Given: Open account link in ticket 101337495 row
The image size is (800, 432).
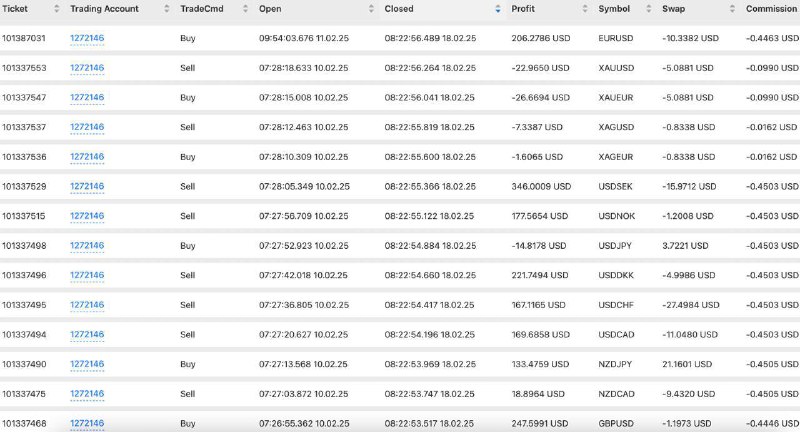Looking at the screenshot, I should coord(87,304).
